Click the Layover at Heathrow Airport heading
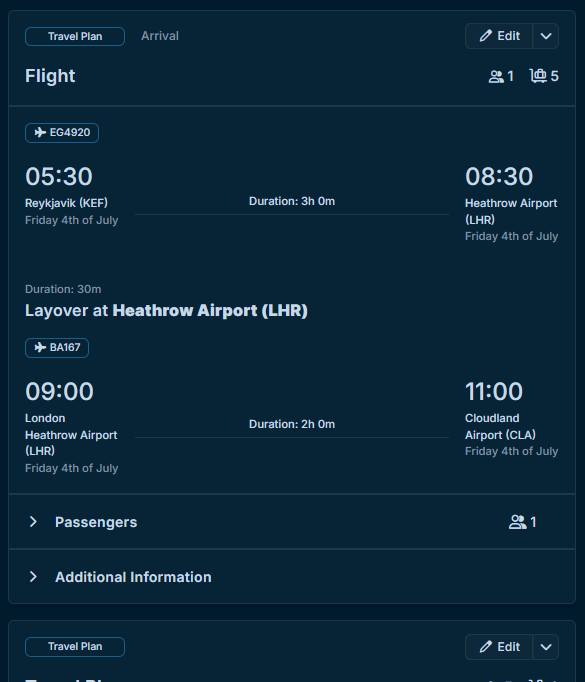The height and width of the screenshot is (682, 585). (166, 311)
